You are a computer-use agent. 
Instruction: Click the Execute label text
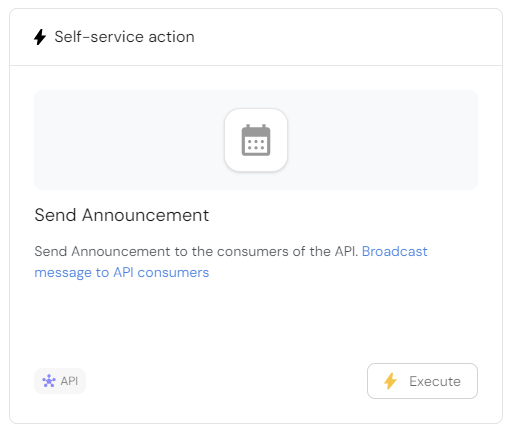click(x=435, y=381)
